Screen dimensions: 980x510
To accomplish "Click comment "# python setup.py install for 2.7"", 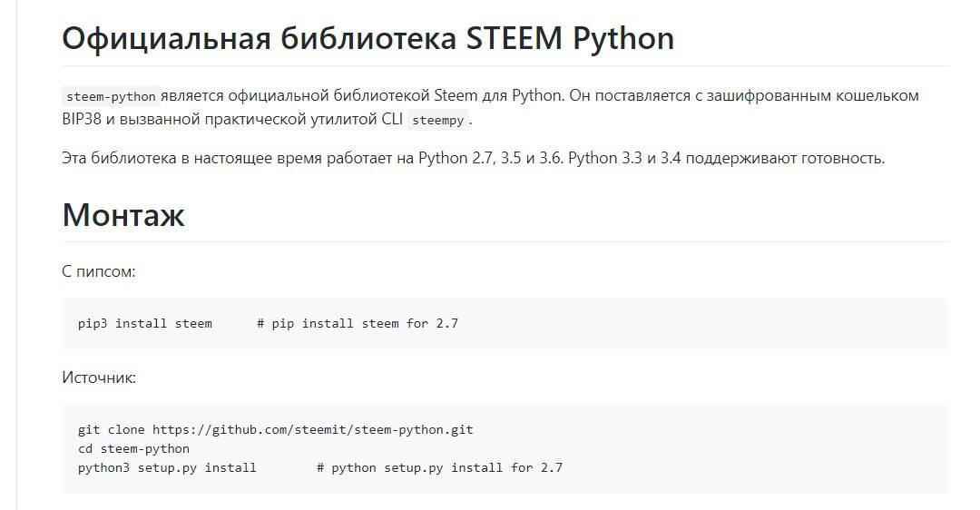I will pyautogui.click(x=439, y=468).
